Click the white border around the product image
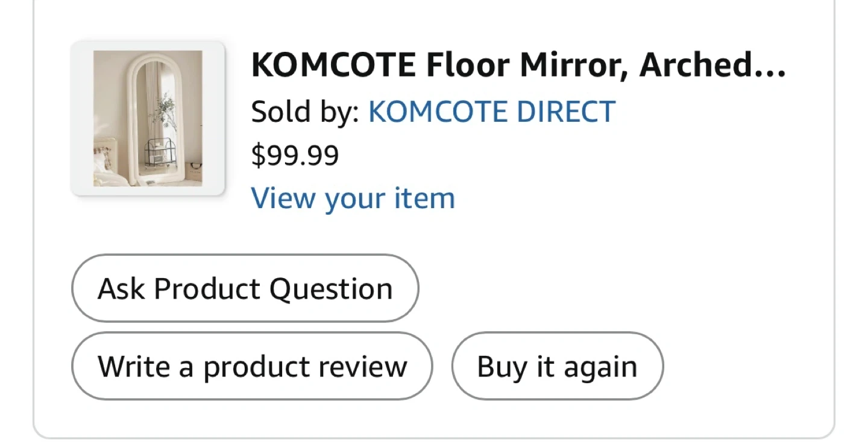The width and height of the screenshot is (868, 444). point(82,118)
